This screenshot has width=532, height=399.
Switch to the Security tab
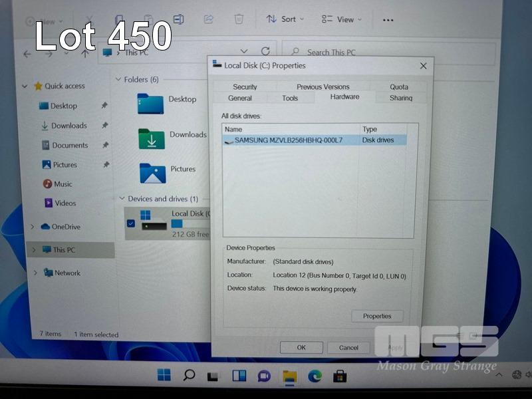pyautogui.click(x=245, y=86)
